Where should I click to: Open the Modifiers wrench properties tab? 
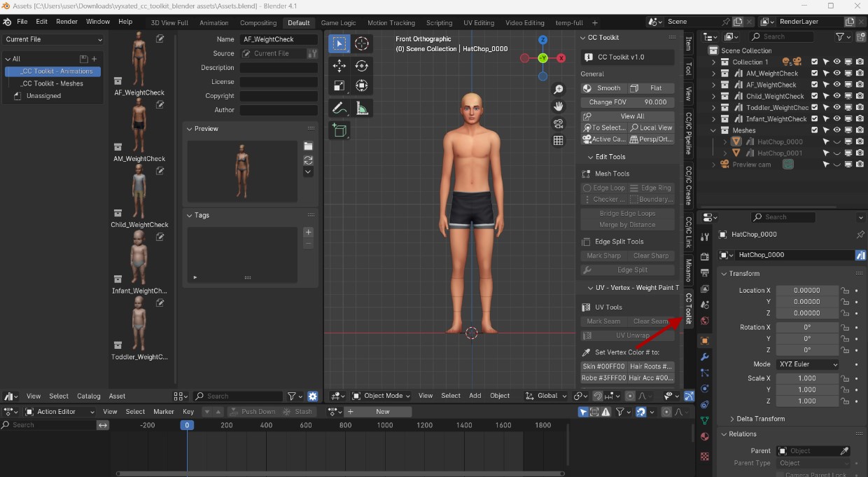(705, 357)
